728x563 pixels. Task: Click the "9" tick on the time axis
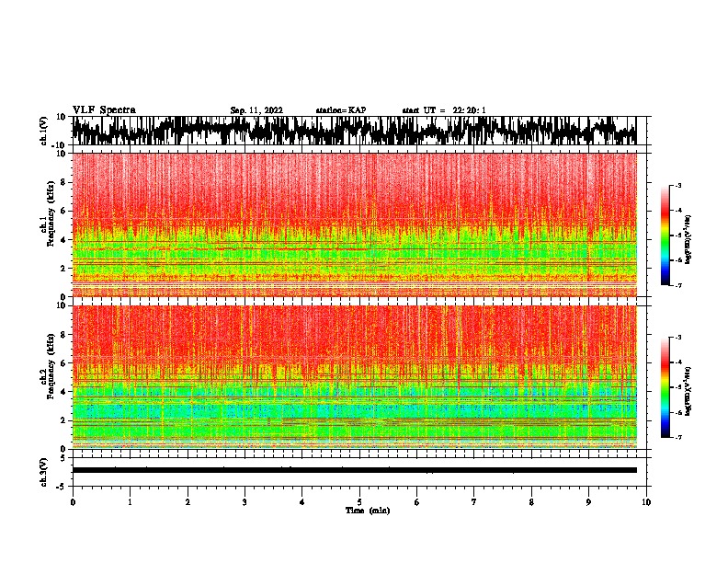588,502
